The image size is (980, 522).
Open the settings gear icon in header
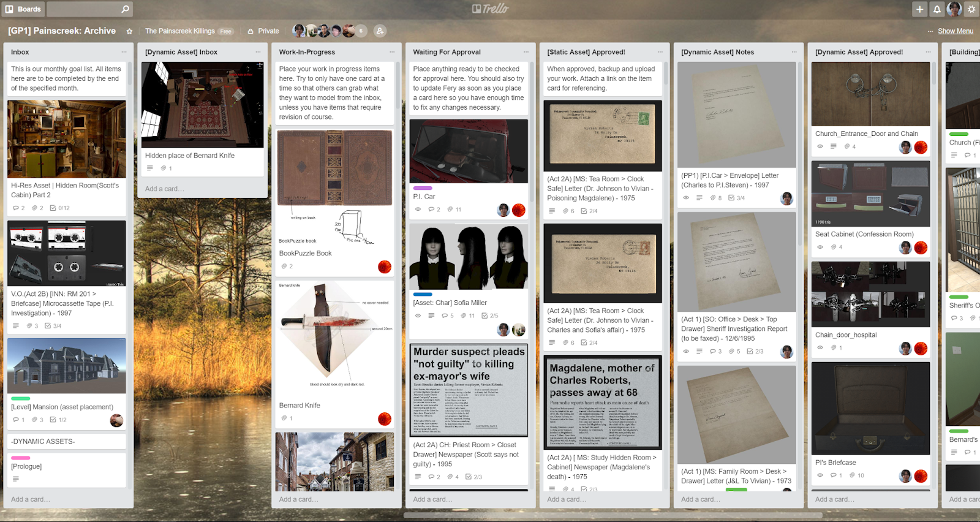pos(971,9)
